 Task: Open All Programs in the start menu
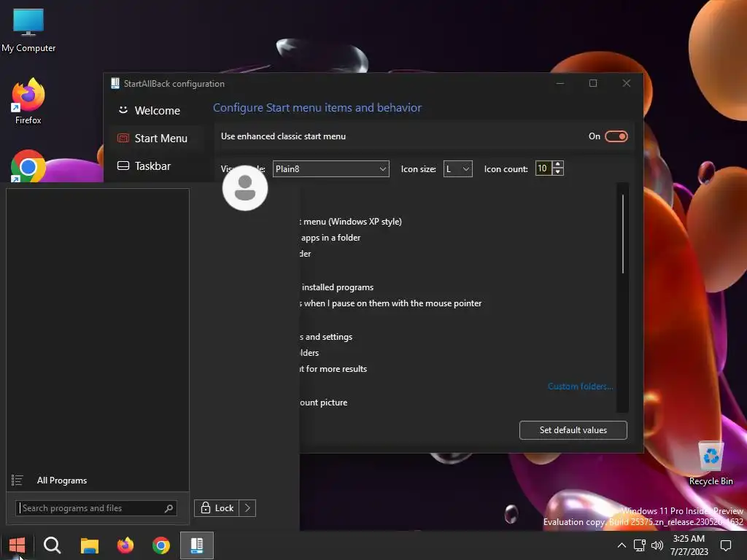(x=62, y=481)
